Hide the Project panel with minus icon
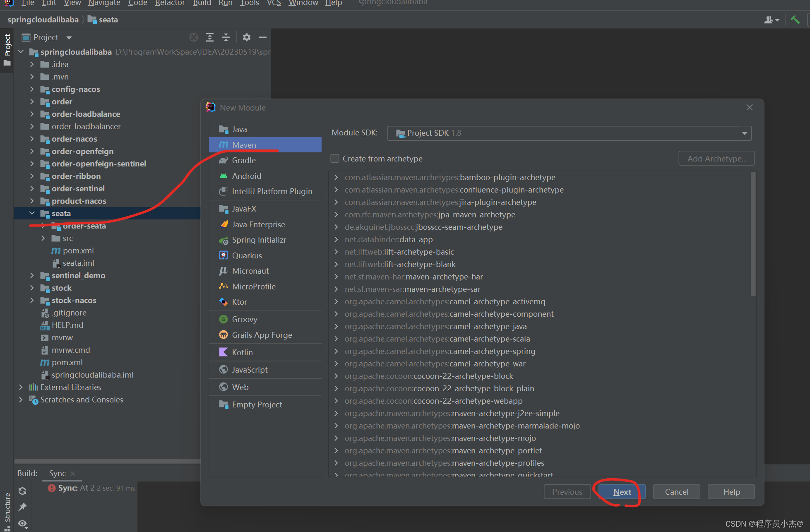Image resolution: width=810 pixels, height=532 pixels. click(262, 37)
